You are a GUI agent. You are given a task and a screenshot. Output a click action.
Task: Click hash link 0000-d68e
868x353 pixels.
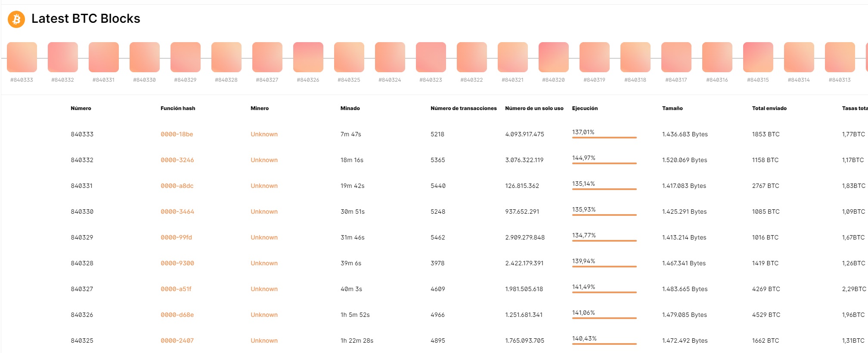177,315
